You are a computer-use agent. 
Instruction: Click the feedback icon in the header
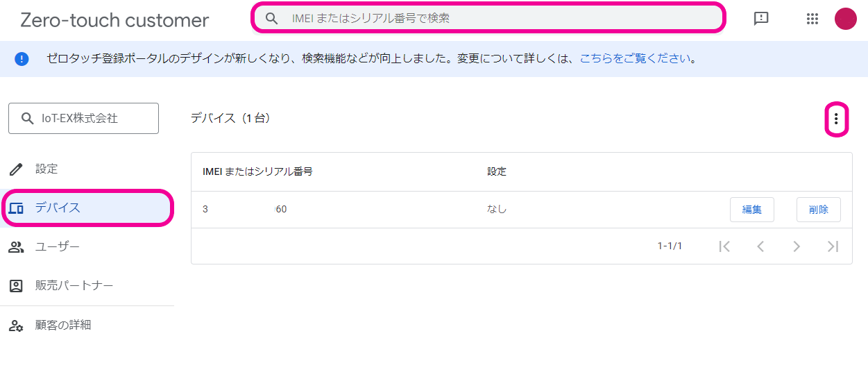[x=761, y=19]
